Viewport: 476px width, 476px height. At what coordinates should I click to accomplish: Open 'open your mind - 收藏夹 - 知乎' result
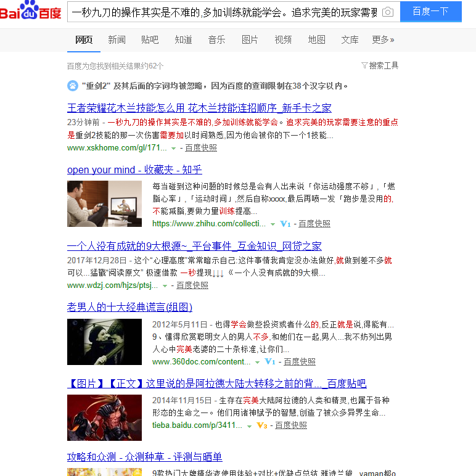[134, 170]
